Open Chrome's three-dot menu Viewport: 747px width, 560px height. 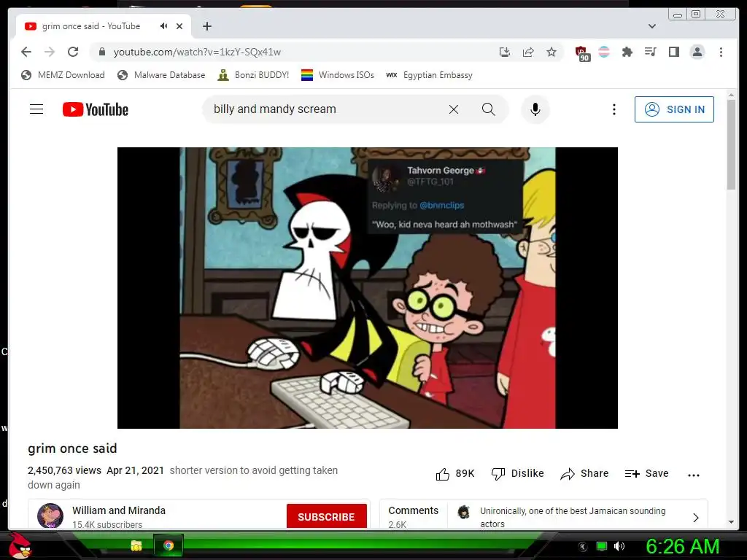[721, 52]
